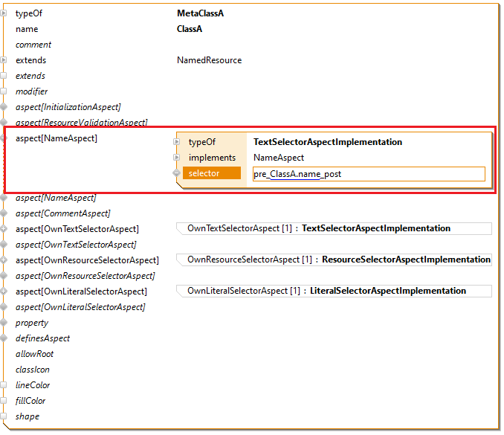Screen dimensions: 504x435
Task: Select the allowRoot row label
Action: pyautogui.click(x=35, y=354)
